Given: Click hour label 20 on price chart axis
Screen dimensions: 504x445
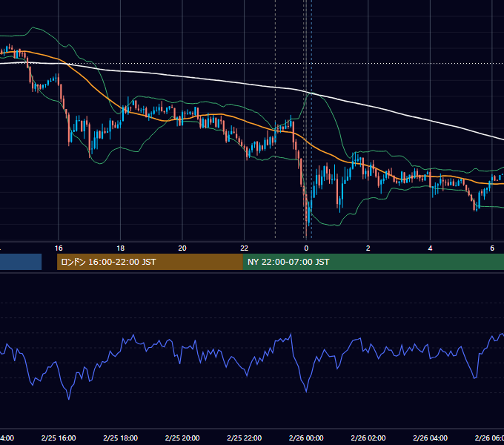Looking at the screenshot, I should pyautogui.click(x=182, y=248).
